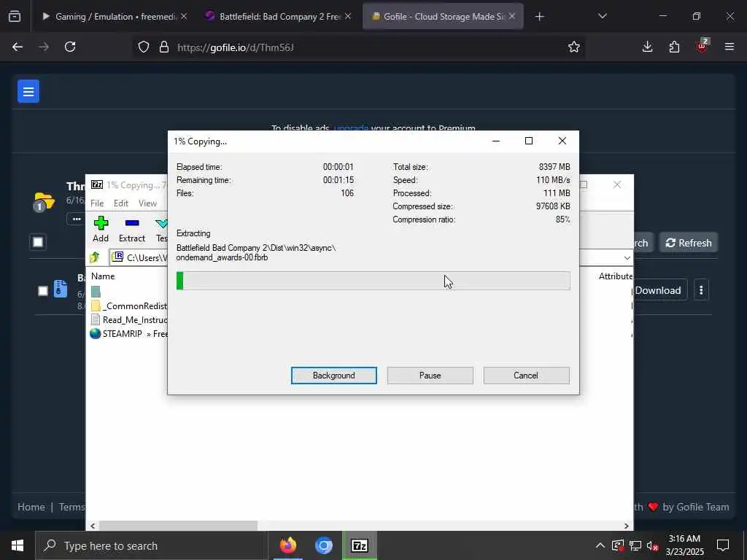Click the tracking protection shield icon
This screenshot has width=747, height=560.
tap(144, 47)
